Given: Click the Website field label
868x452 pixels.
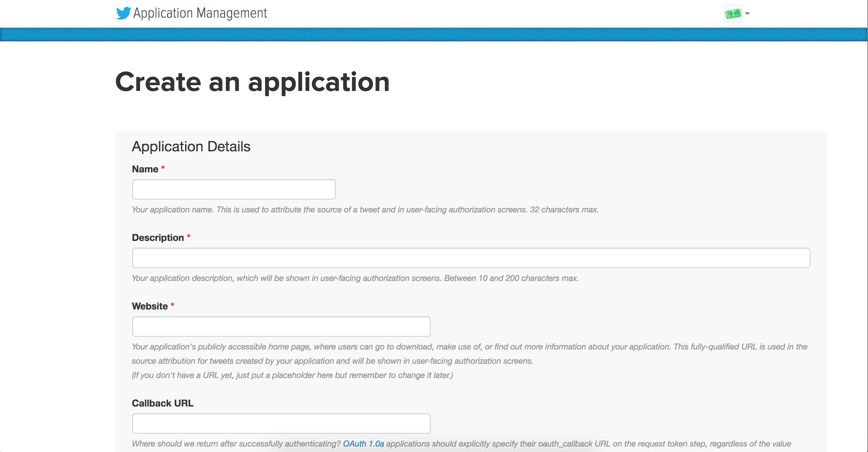Looking at the screenshot, I should click(150, 306).
